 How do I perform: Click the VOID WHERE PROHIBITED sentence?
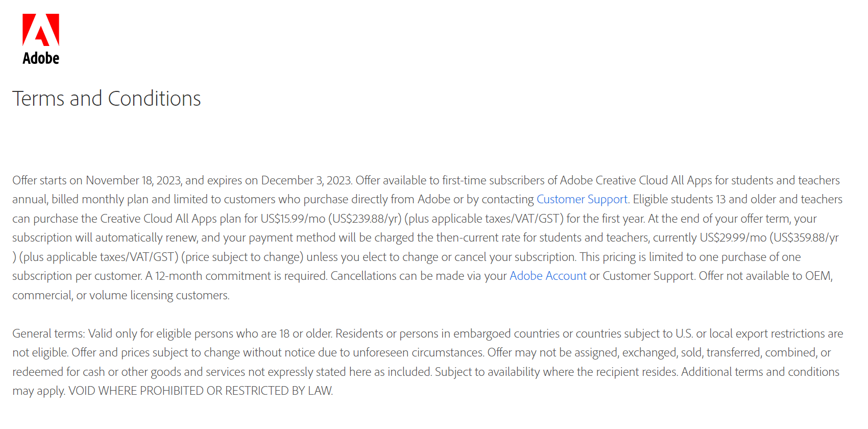[200, 391]
